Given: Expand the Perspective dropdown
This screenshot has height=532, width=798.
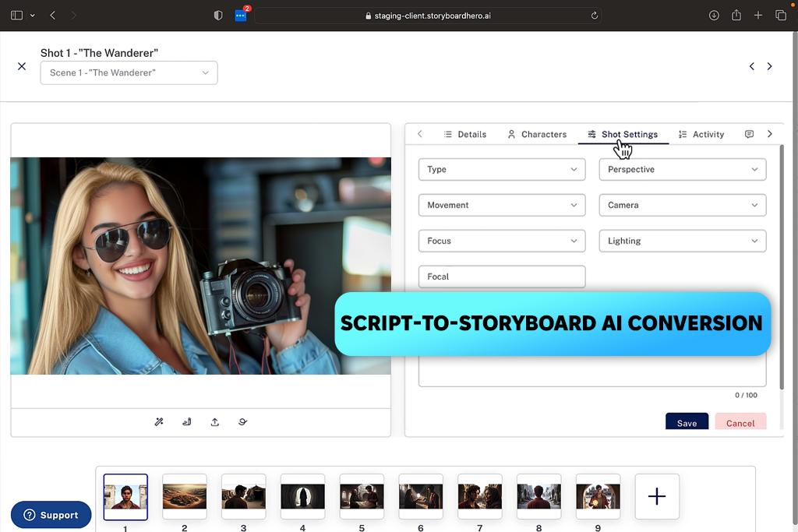Looking at the screenshot, I should (x=683, y=169).
